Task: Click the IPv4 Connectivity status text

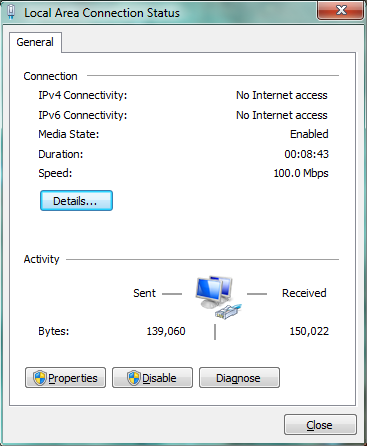Action: point(282,95)
